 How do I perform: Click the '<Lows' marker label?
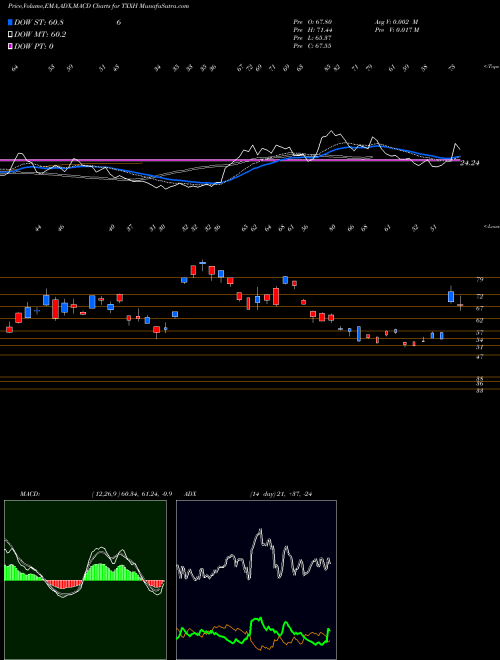[x=491, y=226]
